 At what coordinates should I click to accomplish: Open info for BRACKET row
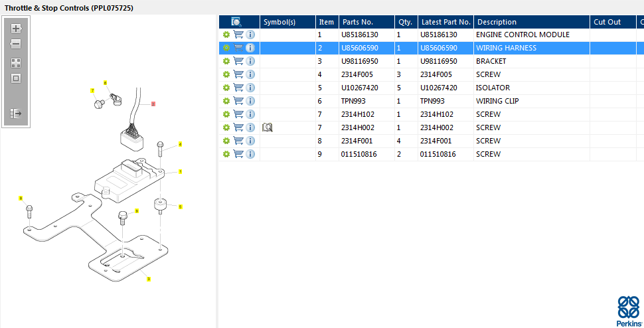pos(250,61)
